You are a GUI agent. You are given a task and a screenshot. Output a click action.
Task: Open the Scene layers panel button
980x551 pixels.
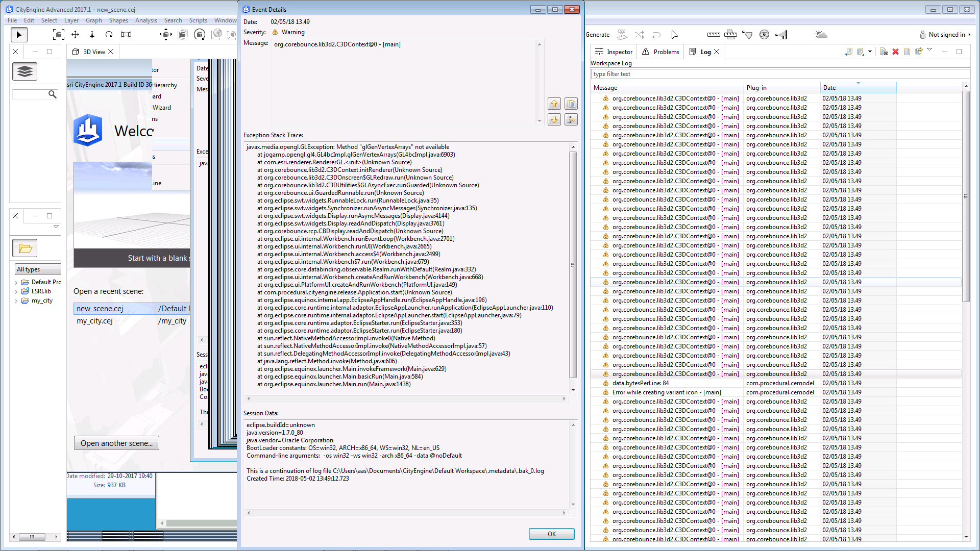pyautogui.click(x=24, y=71)
